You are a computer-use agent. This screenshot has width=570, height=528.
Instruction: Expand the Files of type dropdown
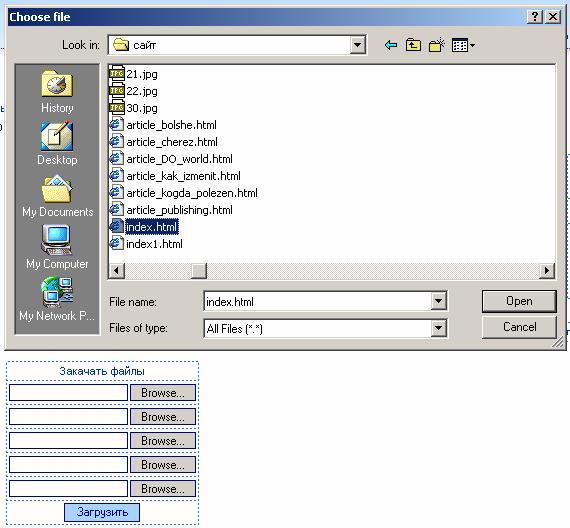[x=438, y=328]
